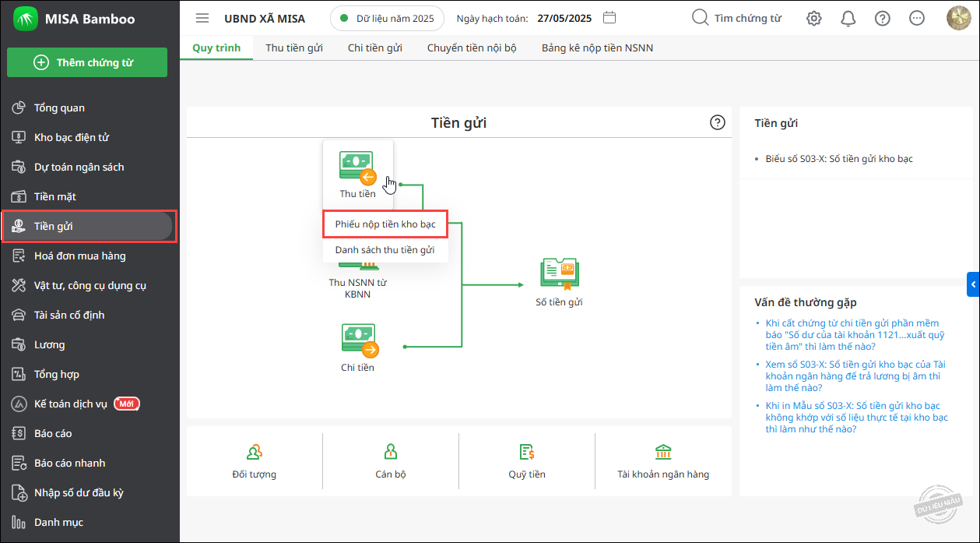Open settings gear icon

814,19
